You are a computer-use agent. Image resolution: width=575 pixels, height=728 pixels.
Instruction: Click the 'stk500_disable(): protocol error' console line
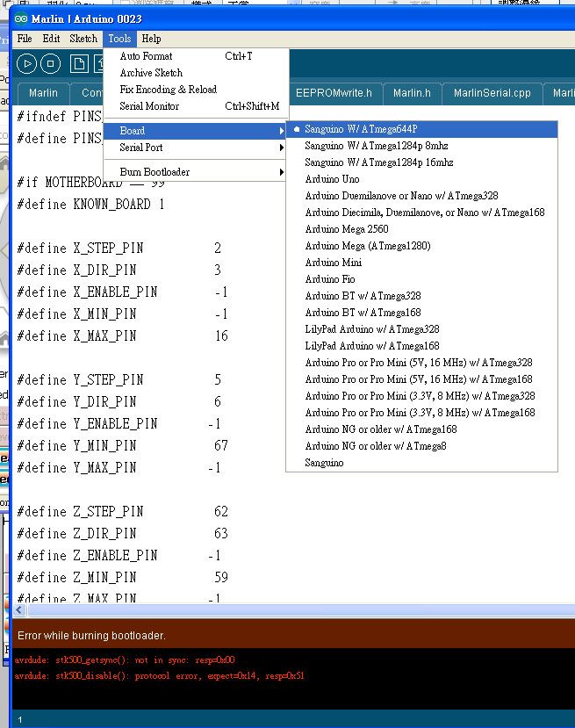pyautogui.click(x=159, y=676)
